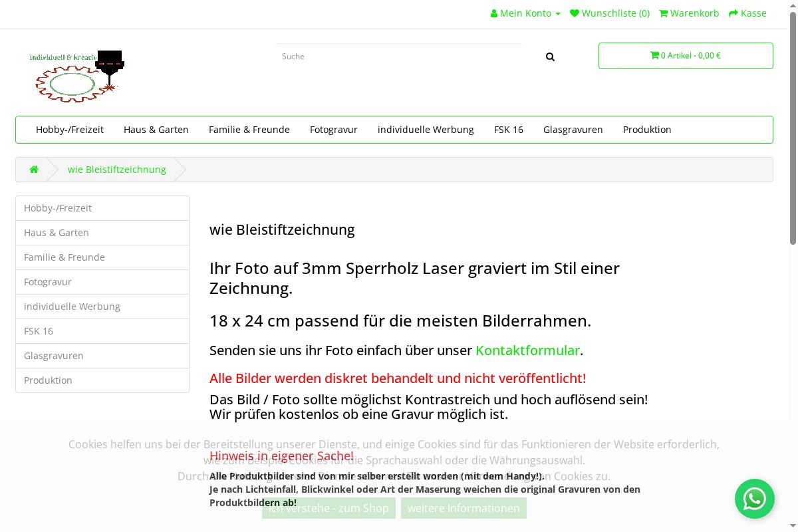The height and width of the screenshot is (532, 798).
Task: Click the magnifier search icon
Action: coord(550,57)
